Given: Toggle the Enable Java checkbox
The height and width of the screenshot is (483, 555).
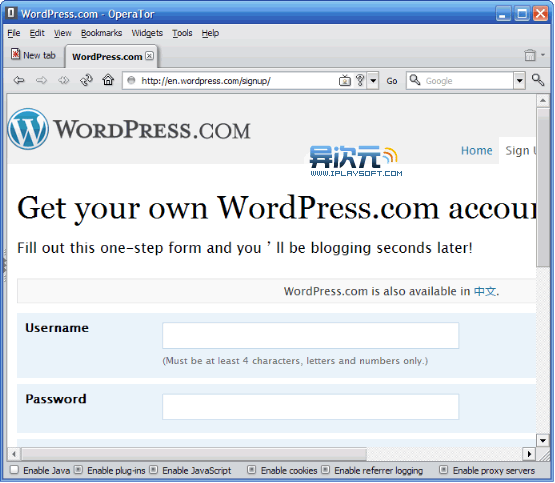Looking at the screenshot, I should (x=14, y=470).
